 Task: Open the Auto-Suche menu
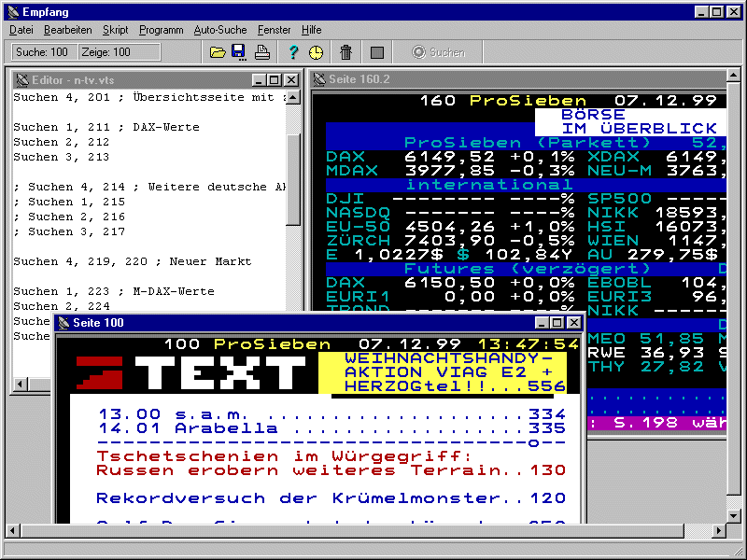[x=220, y=30]
